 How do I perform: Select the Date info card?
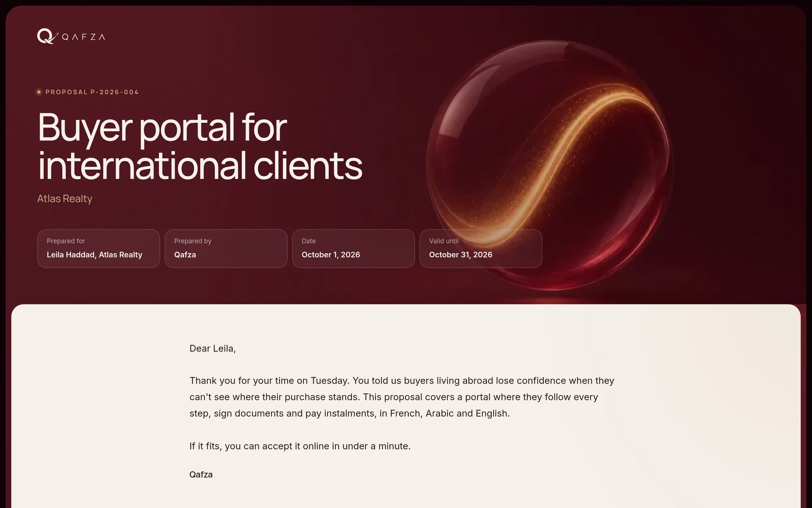353,248
